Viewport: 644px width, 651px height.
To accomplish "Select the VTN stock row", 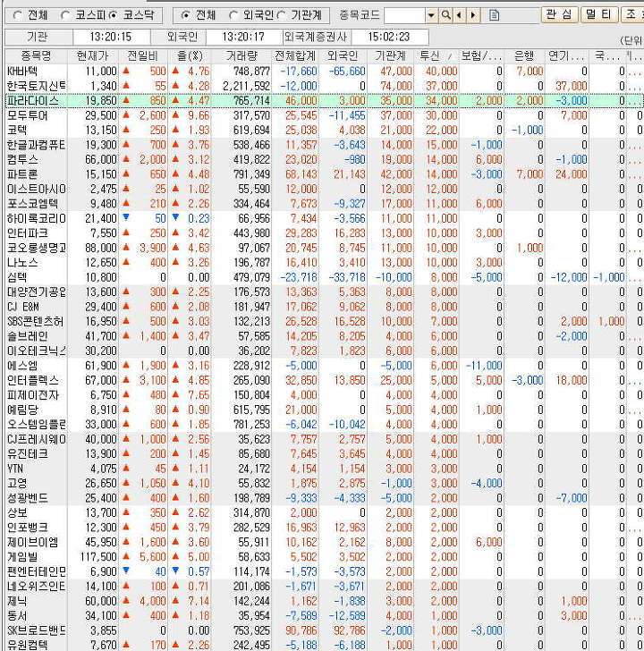I will click(324, 469).
